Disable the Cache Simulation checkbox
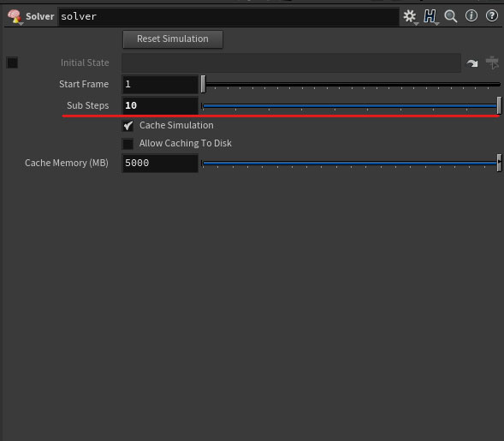 [x=128, y=125]
